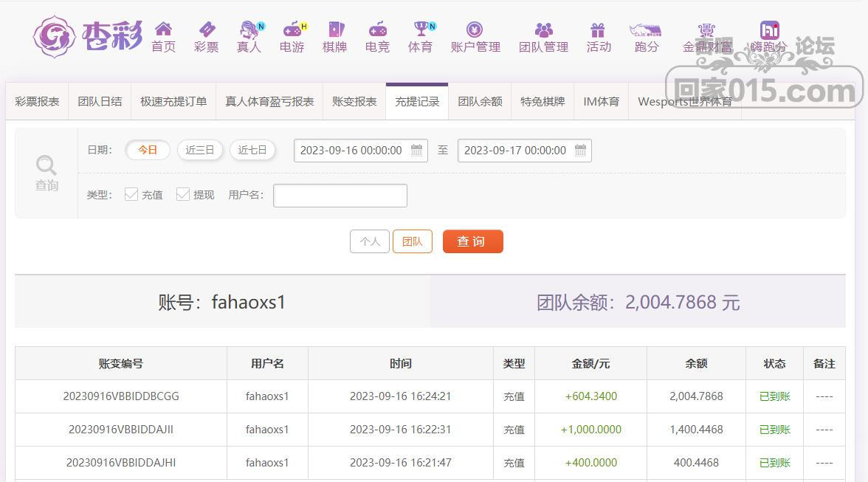
Task: Open calendar picker for the end date
Action: [581, 150]
